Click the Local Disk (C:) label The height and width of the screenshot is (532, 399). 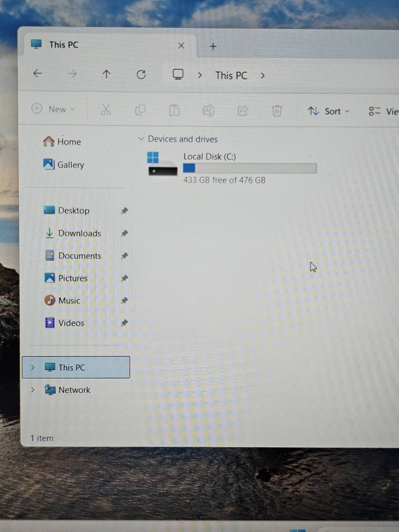(209, 156)
